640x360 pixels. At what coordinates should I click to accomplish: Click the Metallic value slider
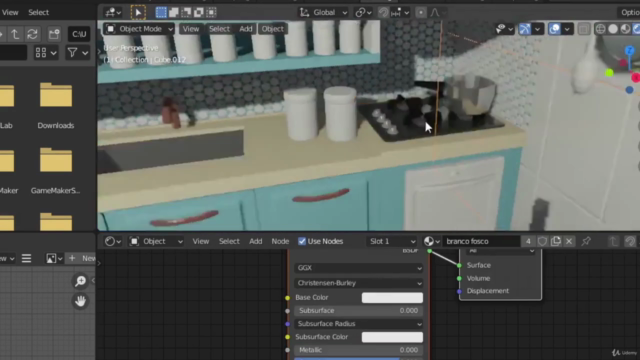click(358, 350)
